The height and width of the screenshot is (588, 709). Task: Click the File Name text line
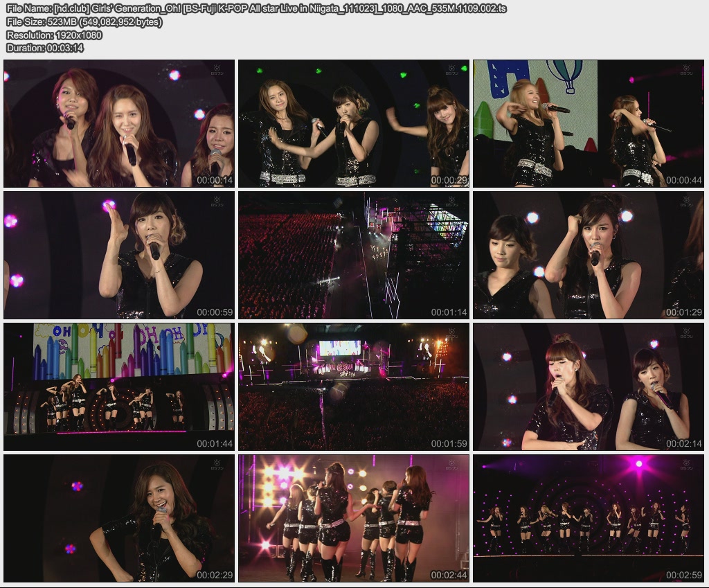tap(256, 8)
